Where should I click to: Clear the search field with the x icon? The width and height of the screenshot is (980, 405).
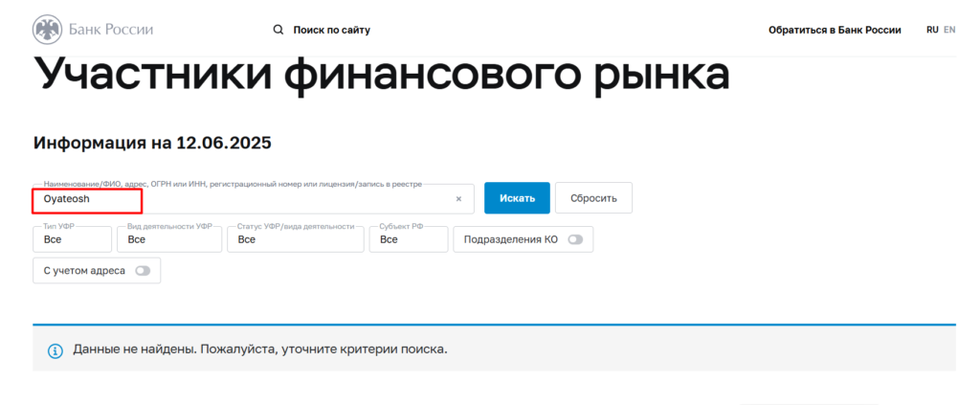click(458, 199)
